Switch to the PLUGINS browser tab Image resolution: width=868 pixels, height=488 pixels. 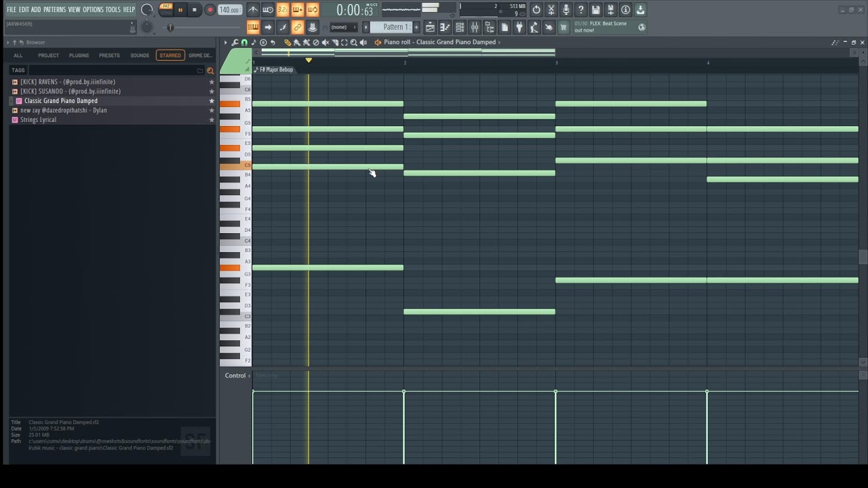(x=79, y=56)
